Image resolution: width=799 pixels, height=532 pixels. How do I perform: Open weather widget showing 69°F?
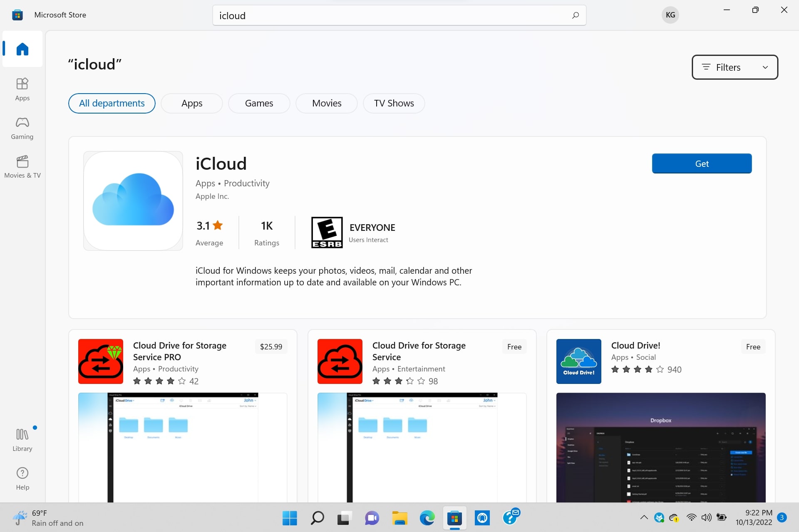tap(48, 518)
